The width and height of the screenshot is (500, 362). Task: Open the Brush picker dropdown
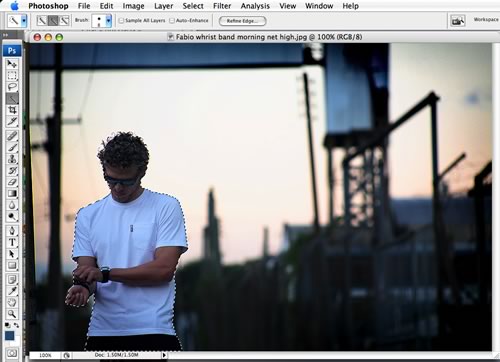108,21
